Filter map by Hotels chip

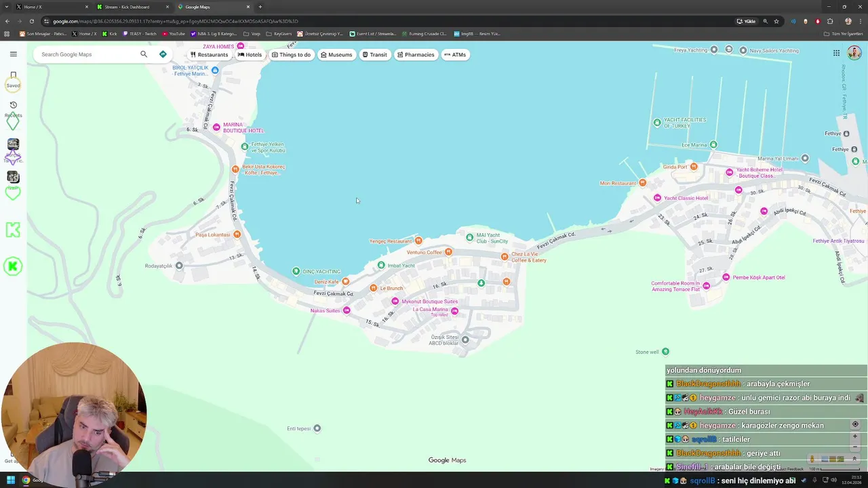tap(250, 55)
